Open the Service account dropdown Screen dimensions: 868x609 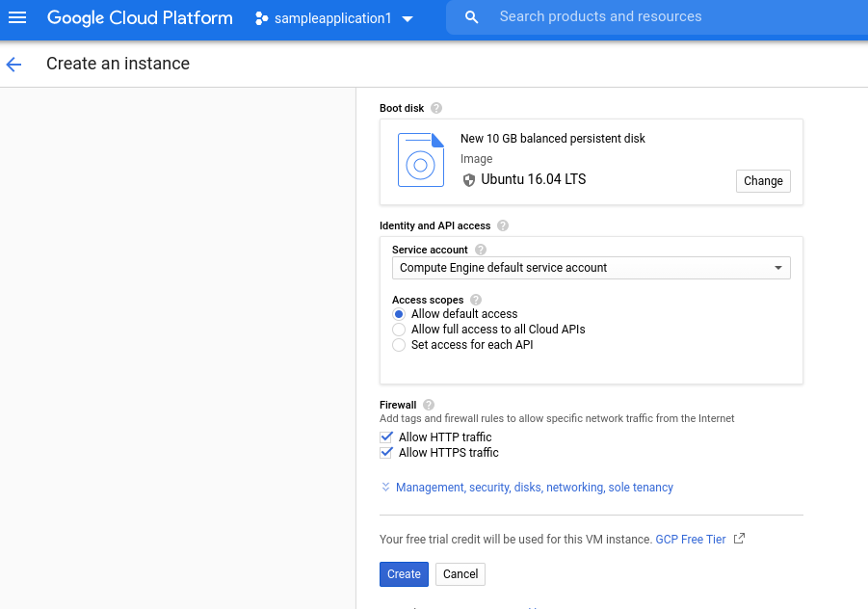tap(592, 268)
